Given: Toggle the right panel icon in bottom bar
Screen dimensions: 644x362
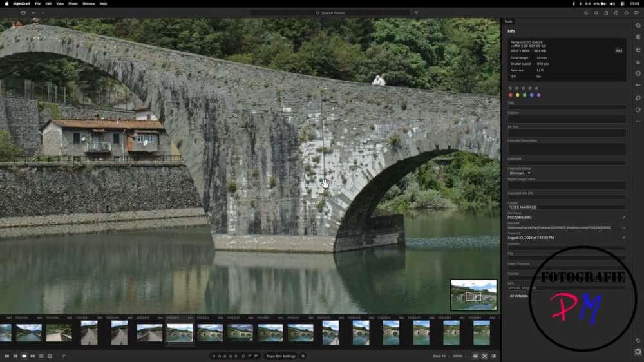Looking at the screenshot, I should pyautogui.click(x=494, y=356).
